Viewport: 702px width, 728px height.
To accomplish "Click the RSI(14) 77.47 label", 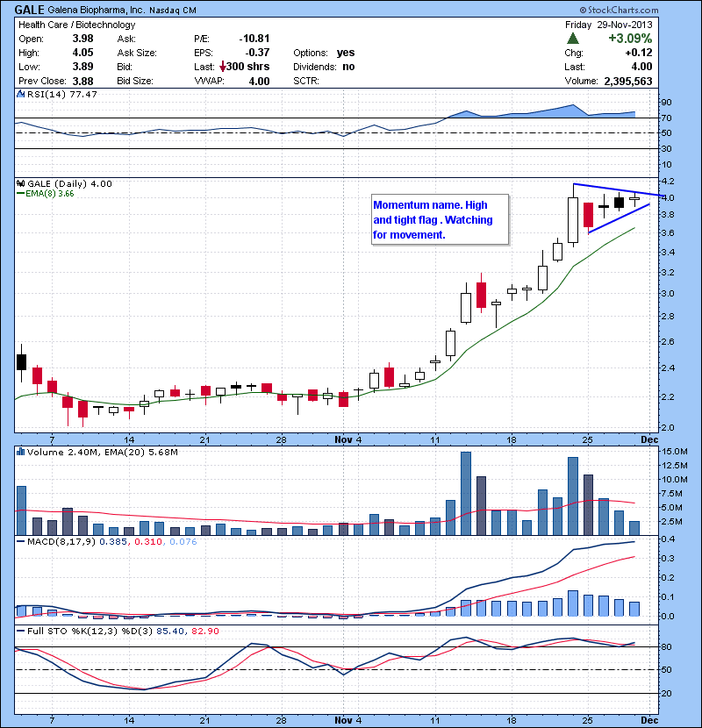I will click(62, 94).
